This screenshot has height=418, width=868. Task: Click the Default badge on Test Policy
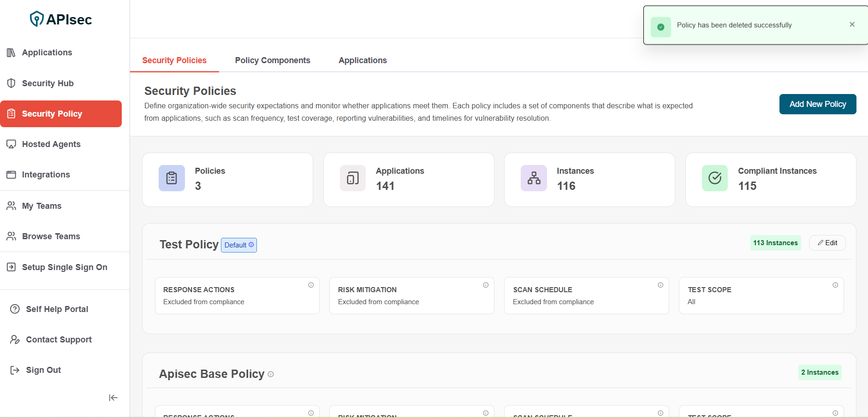point(238,245)
